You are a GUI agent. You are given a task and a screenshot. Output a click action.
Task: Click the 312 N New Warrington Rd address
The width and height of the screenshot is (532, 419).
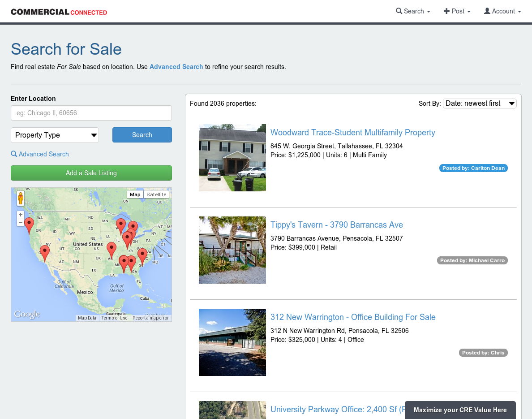pyautogui.click(x=339, y=331)
